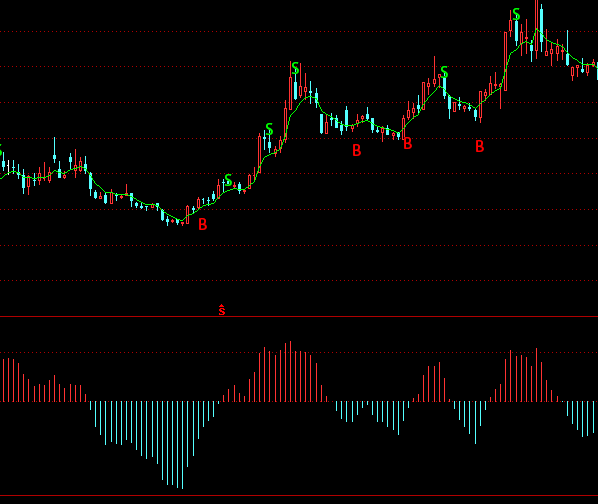Click the green S marker atop the middle price peak
The width and height of the screenshot is (598, 504).
[295, 69]
